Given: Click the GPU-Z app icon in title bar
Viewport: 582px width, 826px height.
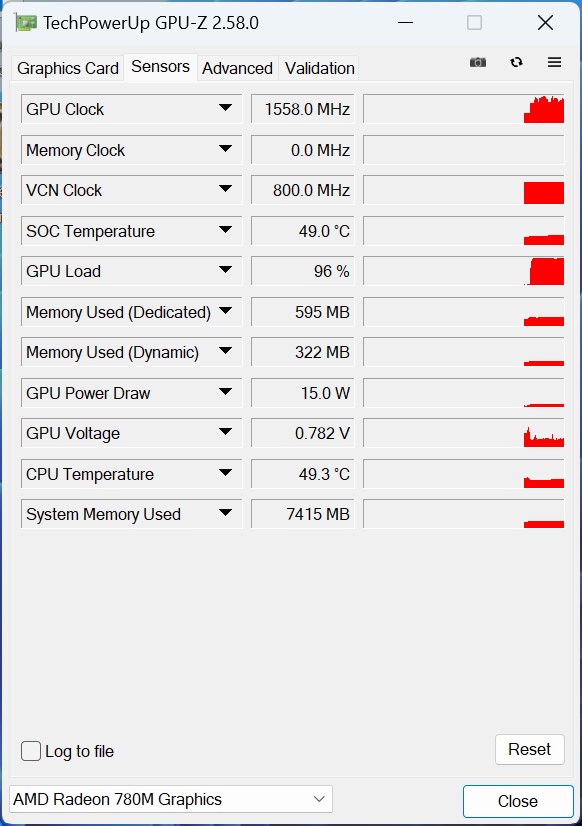Looking at the screenshot, I should 26,23.
